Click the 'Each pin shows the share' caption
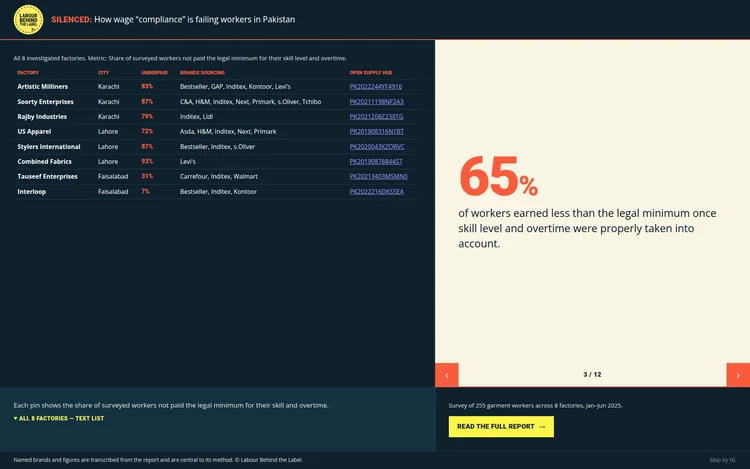Image resolution: width=750 pixels, height=469 pixels. [x=171, y=405]
